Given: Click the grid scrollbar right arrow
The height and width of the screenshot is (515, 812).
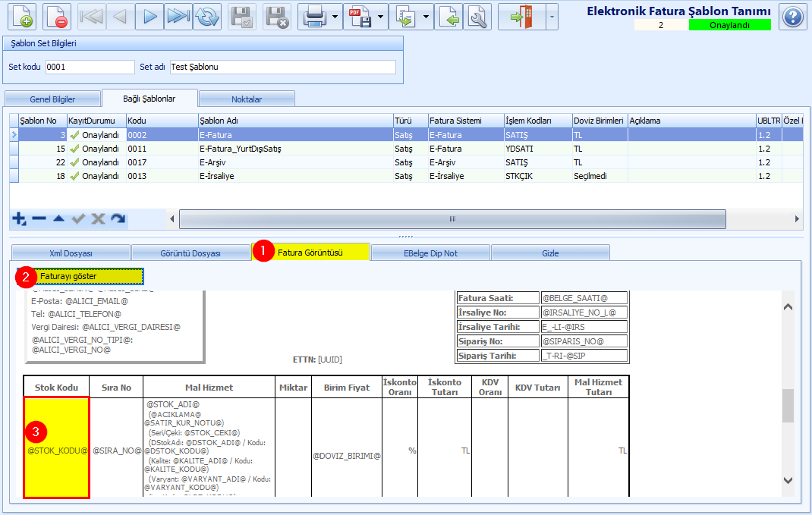Looking at the screenshot, I should pos(797,219).
